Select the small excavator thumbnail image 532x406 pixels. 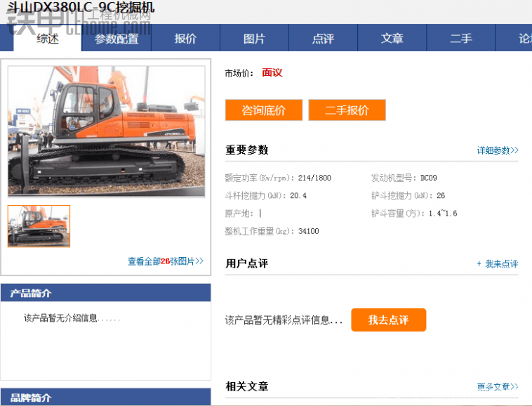point(39,226)
